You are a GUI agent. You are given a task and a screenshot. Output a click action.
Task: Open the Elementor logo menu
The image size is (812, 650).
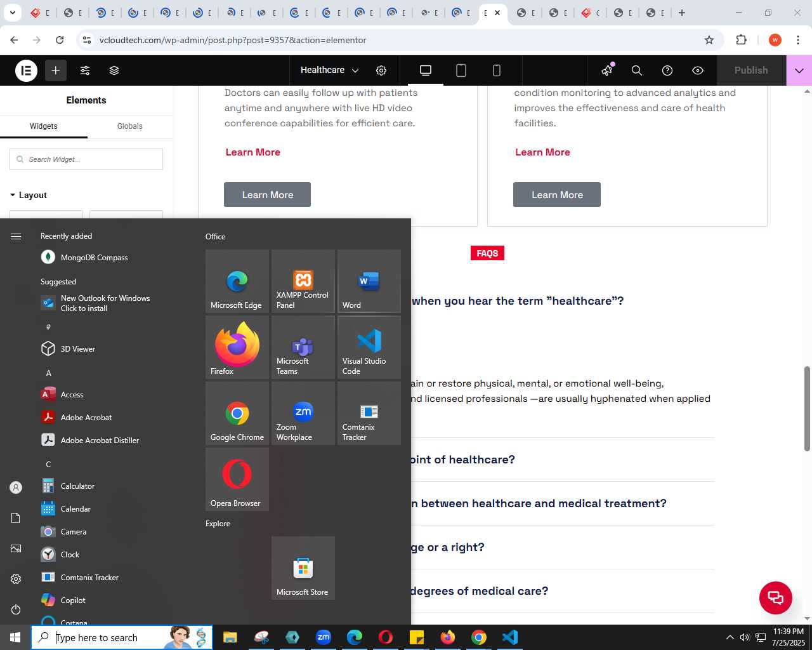click(26, 70)
